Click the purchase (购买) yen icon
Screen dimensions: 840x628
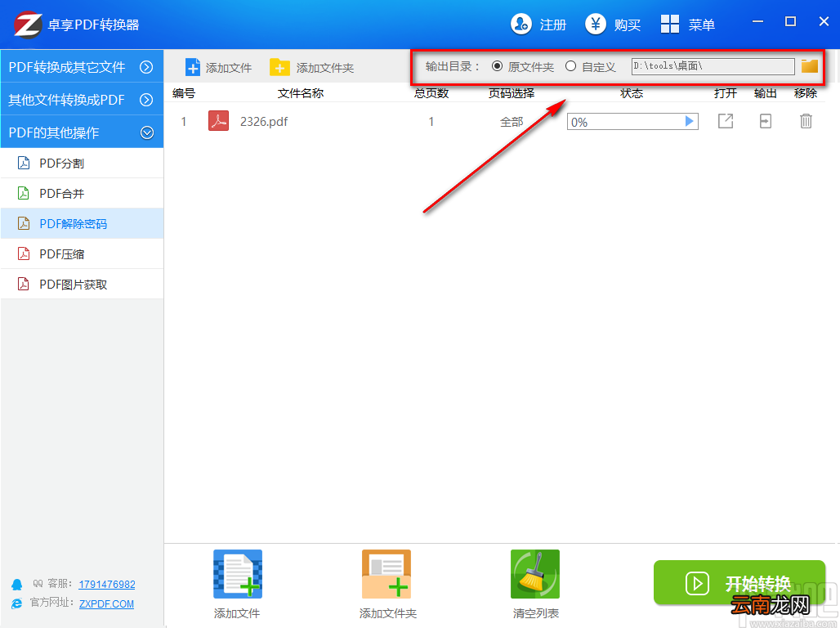point(595,25)
